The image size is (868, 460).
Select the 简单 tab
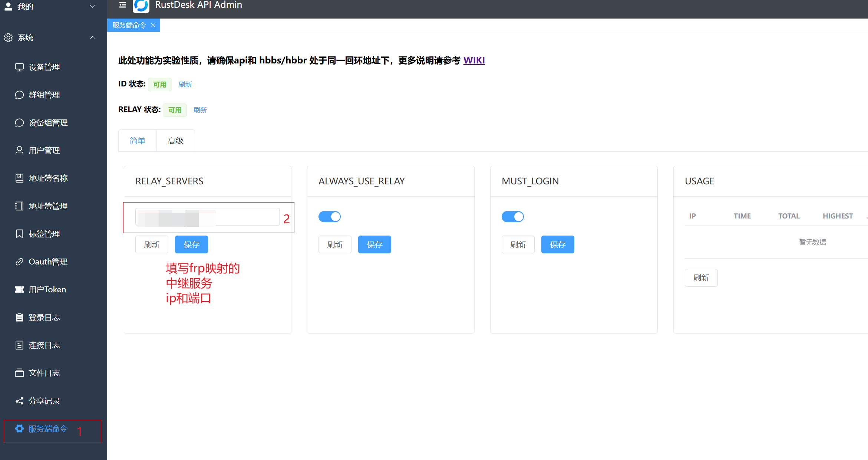tap(137, 141)
